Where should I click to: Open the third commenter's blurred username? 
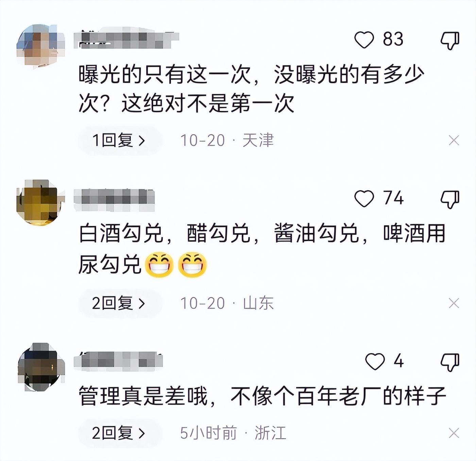[x=118, y=361]
